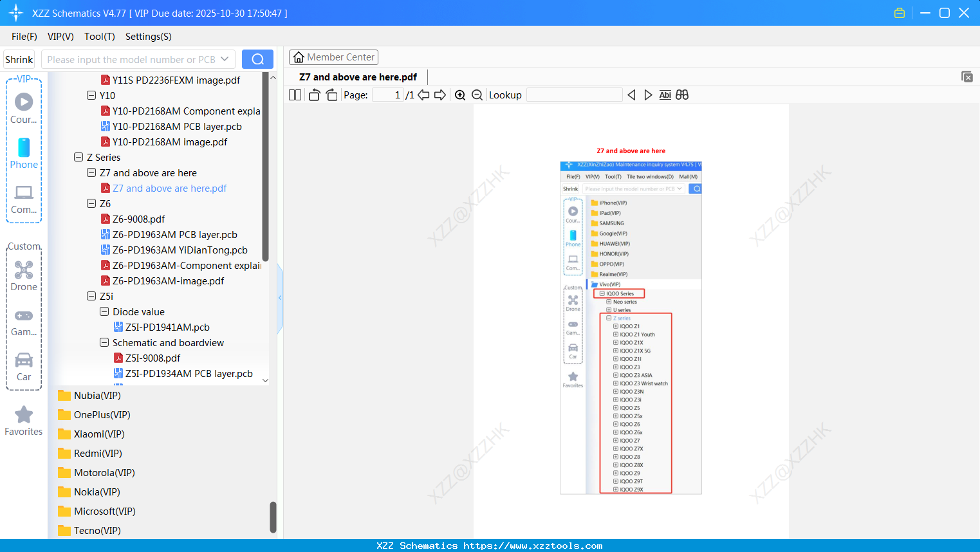
Task: Click the Page number field
Action: tap(387, 95)
